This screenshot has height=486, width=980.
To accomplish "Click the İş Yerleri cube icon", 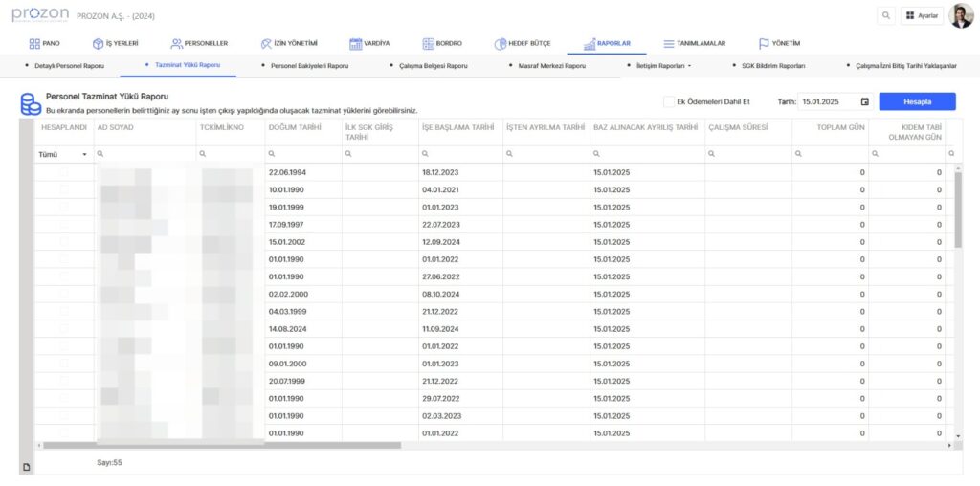I will [97, 44].
